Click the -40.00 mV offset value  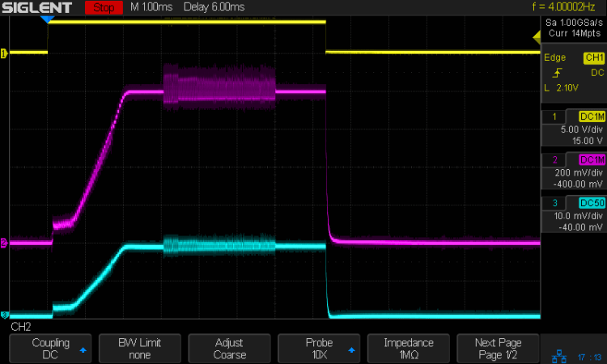tap(580, 227)
